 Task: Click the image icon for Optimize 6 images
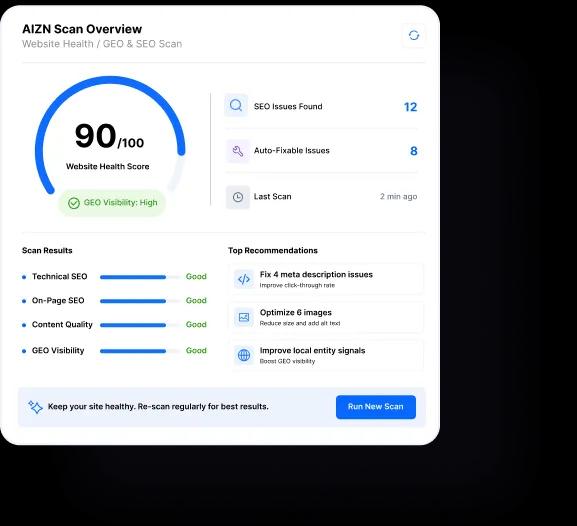tap(244, 317)
